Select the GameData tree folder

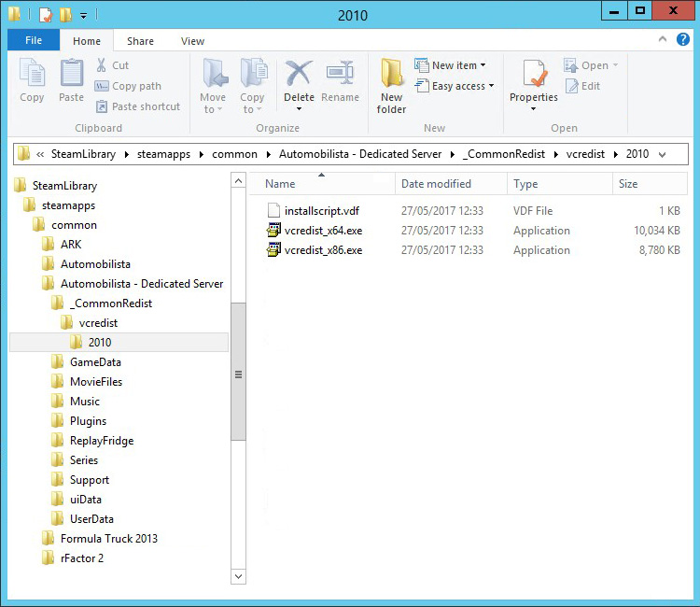click(x=95, y=362)
